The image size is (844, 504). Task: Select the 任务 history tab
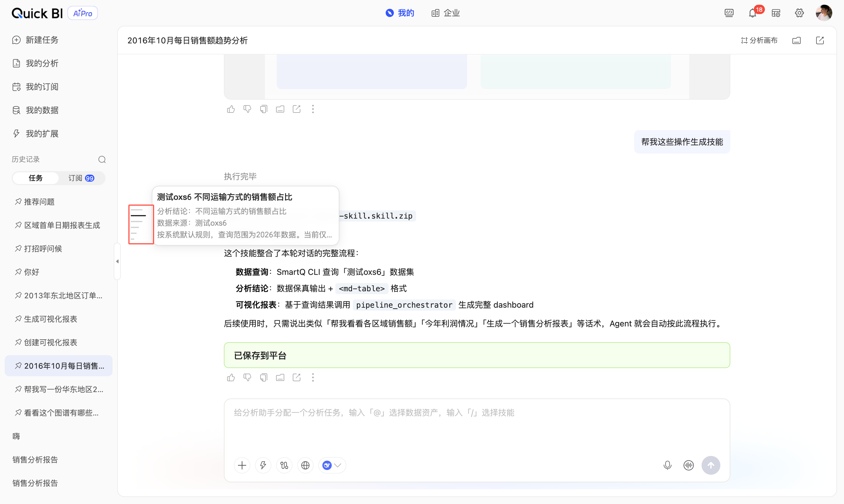(36, 178)
